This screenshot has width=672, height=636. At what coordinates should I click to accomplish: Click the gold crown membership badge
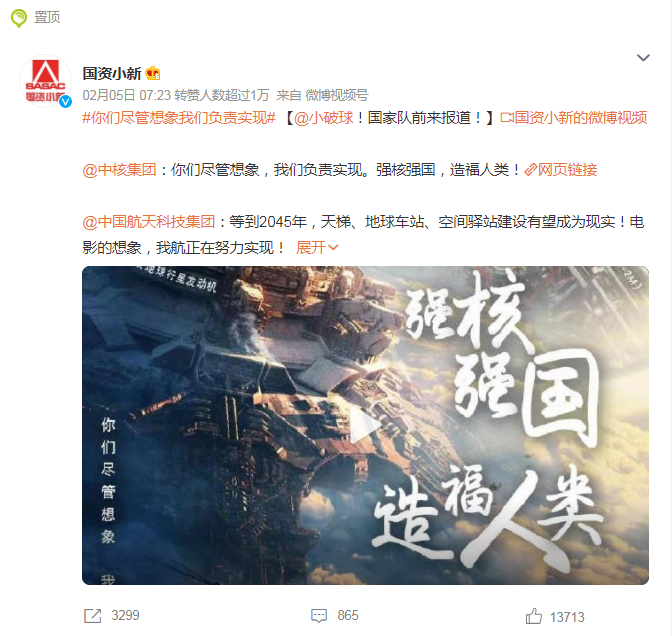pos(153,74)
